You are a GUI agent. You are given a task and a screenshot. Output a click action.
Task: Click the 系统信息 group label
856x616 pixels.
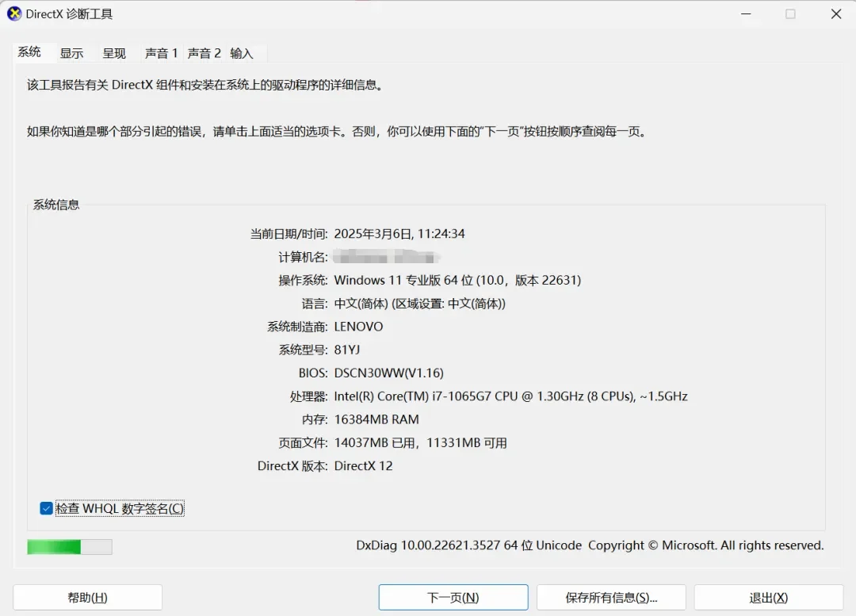coord(56,205)
